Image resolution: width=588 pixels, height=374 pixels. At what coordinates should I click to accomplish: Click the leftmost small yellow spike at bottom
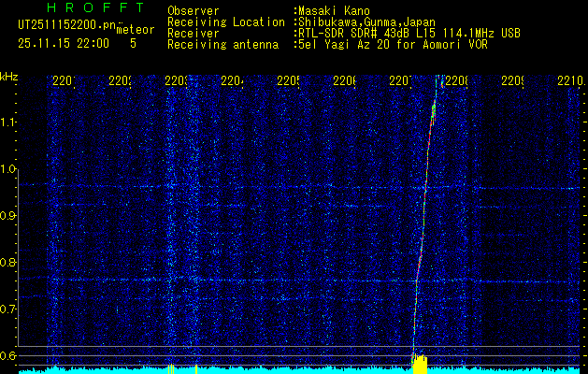[x=168, y=368]
